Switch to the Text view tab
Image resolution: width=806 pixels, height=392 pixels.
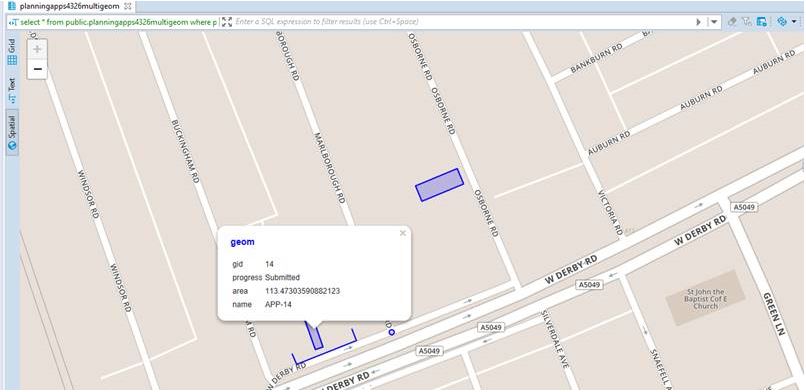click(12, 89)
